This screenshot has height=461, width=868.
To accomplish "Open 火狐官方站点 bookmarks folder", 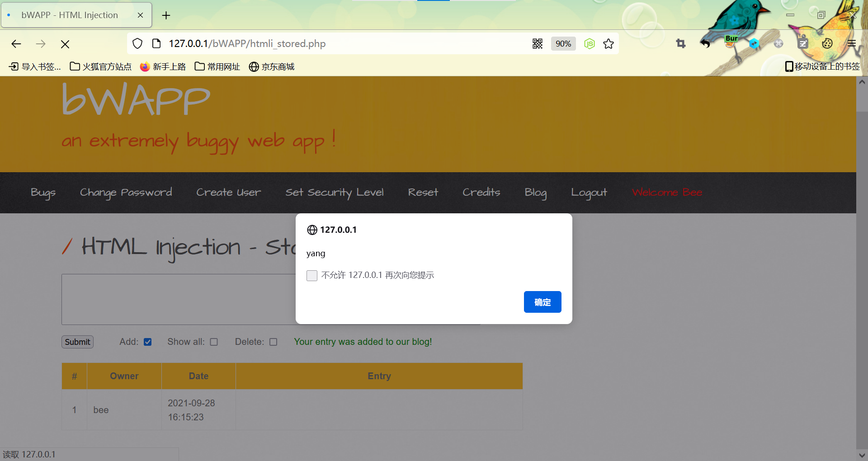I will pyautogui.click(x=100, y=66).
